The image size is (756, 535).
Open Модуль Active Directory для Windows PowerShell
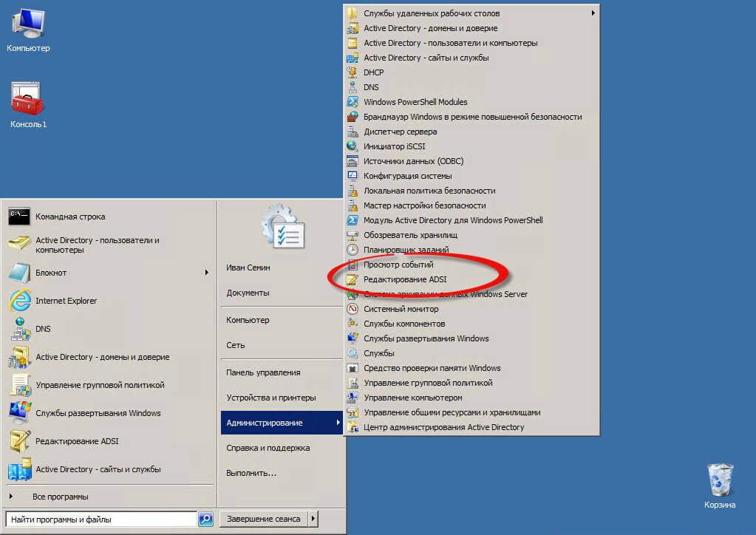coord(471,220)
